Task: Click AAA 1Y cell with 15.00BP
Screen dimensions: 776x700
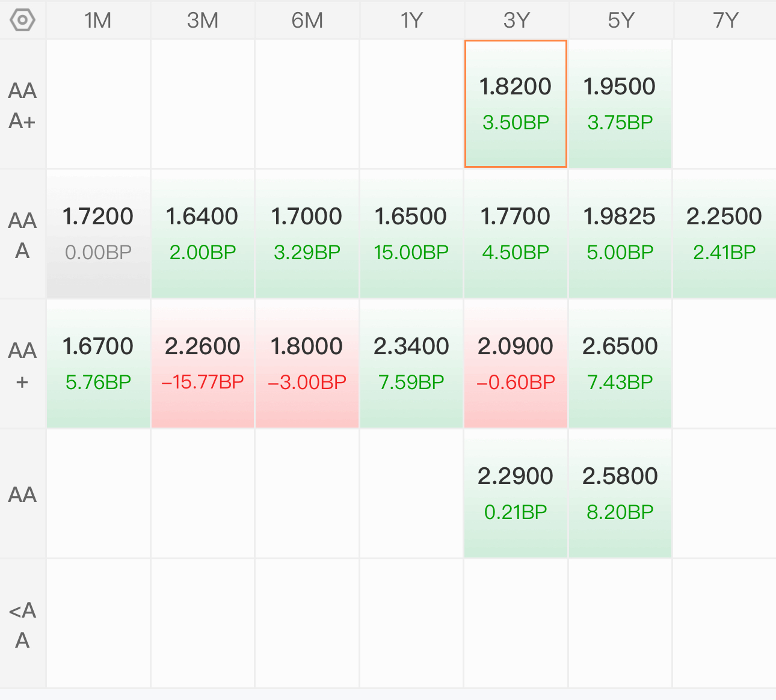Action: pos(411,234)
